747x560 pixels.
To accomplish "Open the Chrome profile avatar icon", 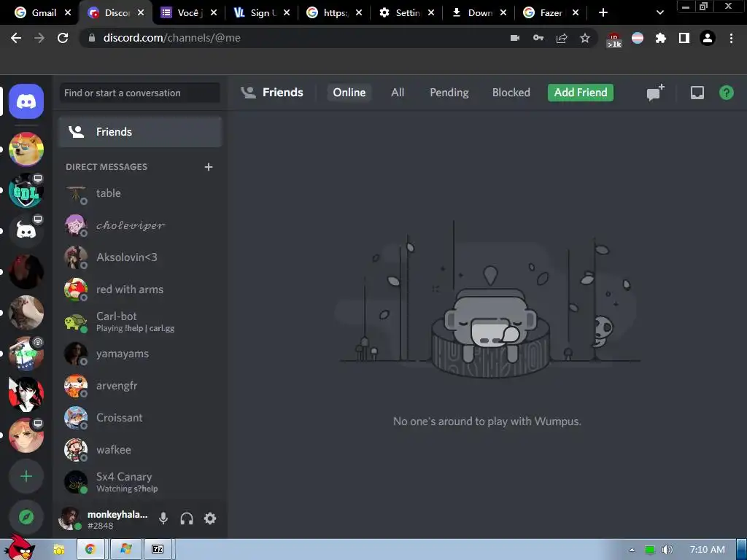I will click(708, 38).
